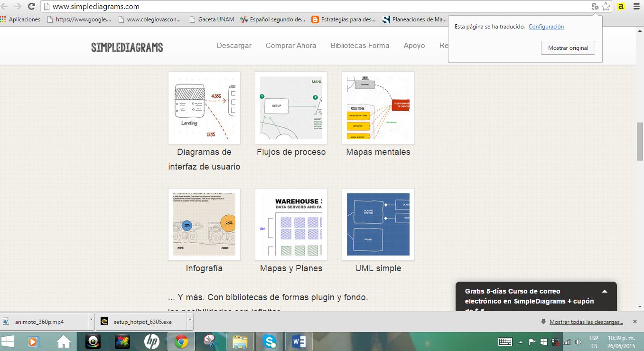Collapse the free email course banner

pyautogui.click(x=604, y=291)
